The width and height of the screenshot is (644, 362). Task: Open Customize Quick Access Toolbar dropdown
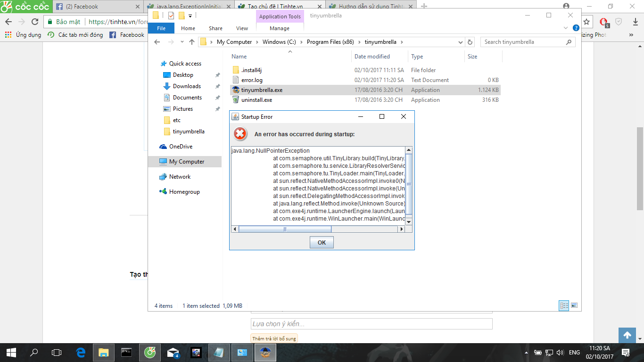tap(190, 16)
